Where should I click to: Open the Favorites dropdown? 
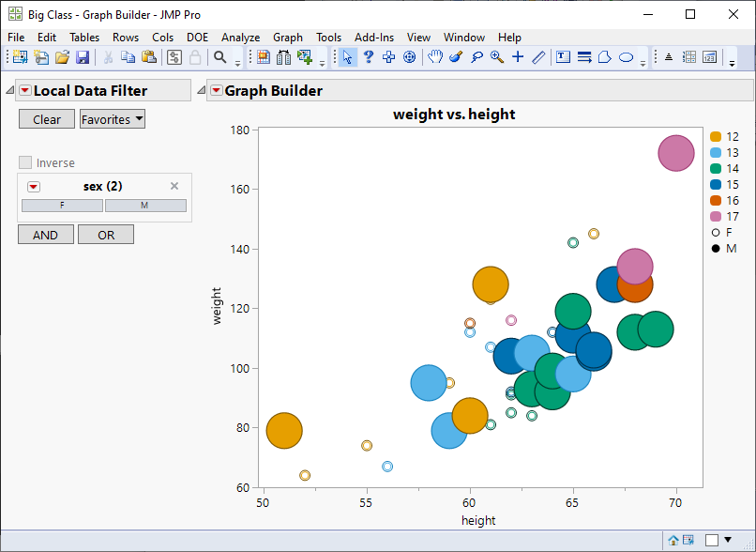point(113,119)
